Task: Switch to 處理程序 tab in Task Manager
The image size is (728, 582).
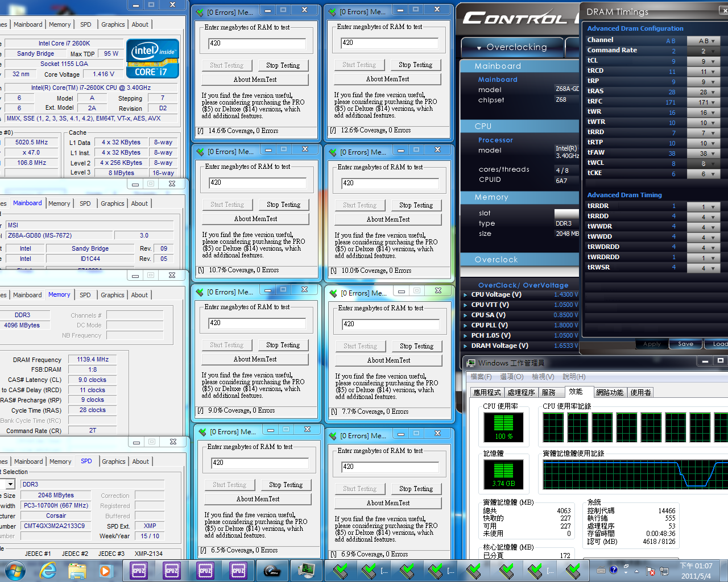Action: pyautogui.click(x=520, y=392)
